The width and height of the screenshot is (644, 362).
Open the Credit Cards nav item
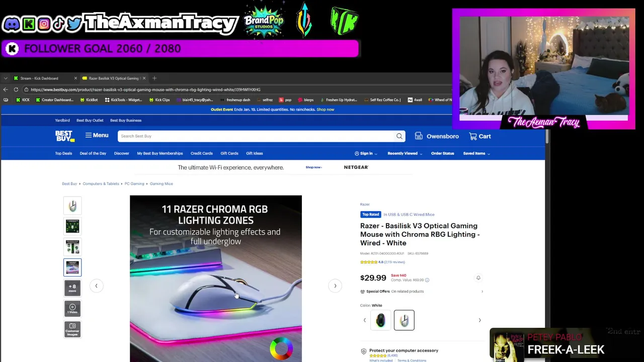201,153
